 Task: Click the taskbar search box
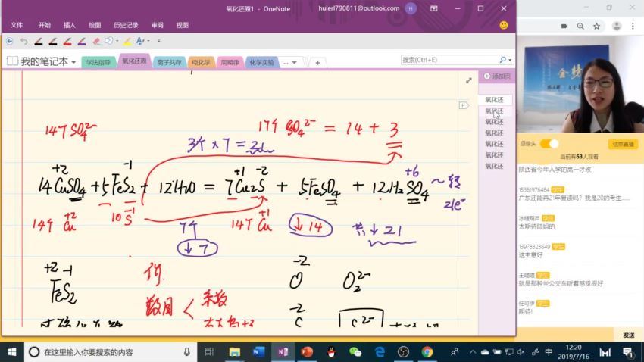(x=110, y=352)
